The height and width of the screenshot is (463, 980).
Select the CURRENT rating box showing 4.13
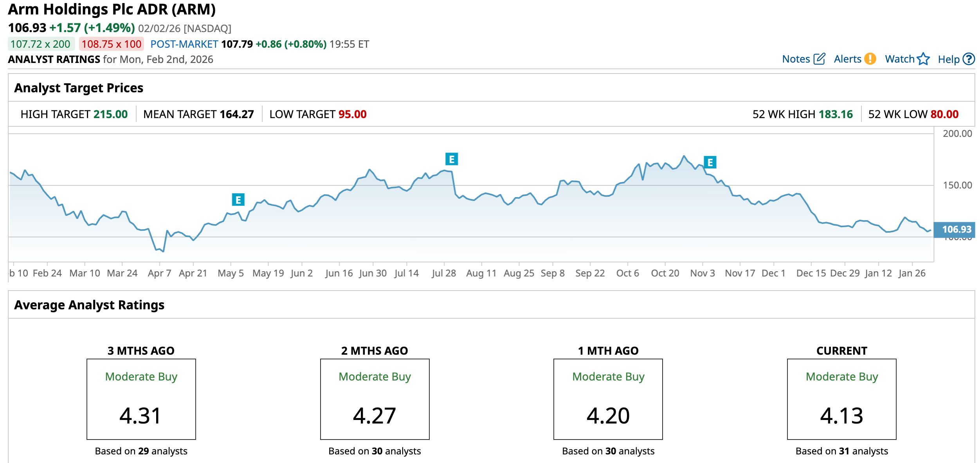[x=841, y=399]
